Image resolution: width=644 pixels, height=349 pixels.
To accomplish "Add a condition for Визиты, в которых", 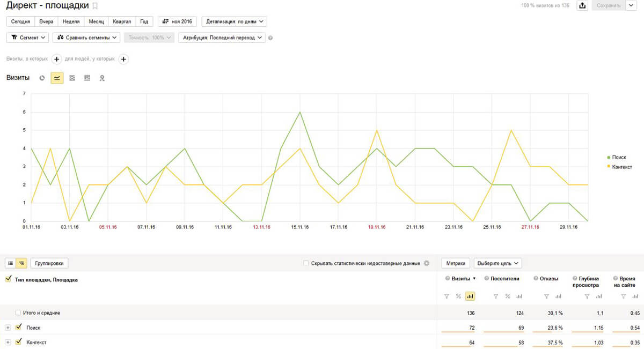I will click(57, 59).
